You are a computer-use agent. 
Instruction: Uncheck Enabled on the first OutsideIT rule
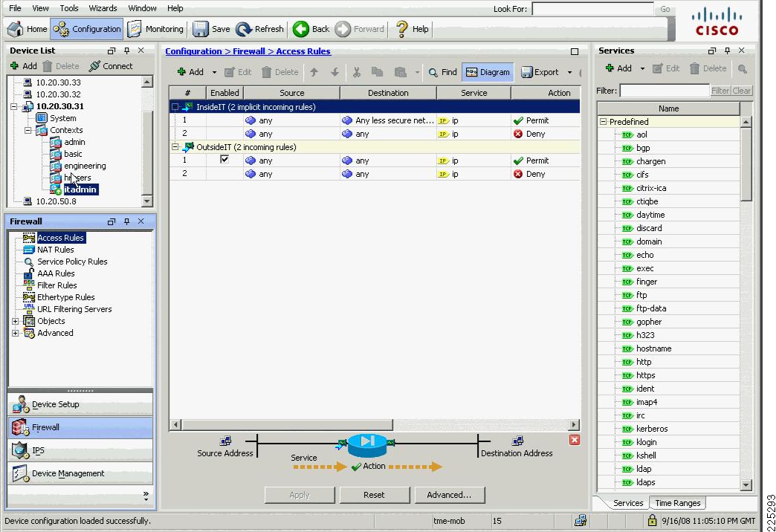(225, 160)
